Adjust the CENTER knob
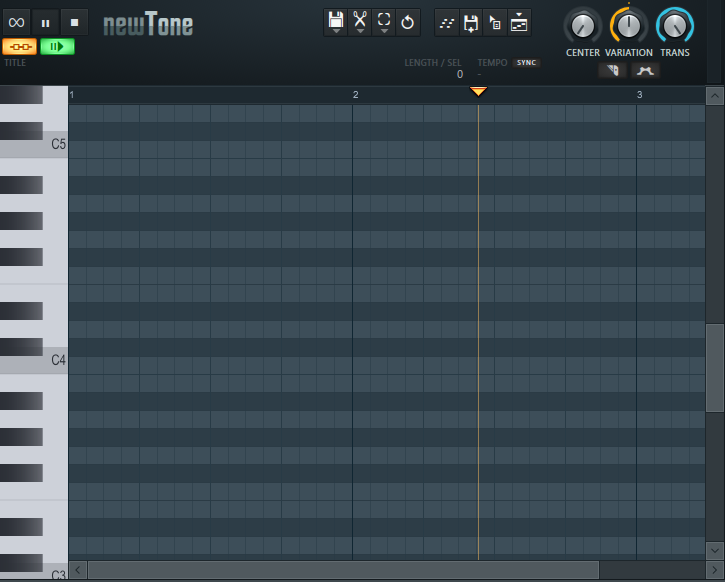725x582 pixels. [x=583, y=26]
